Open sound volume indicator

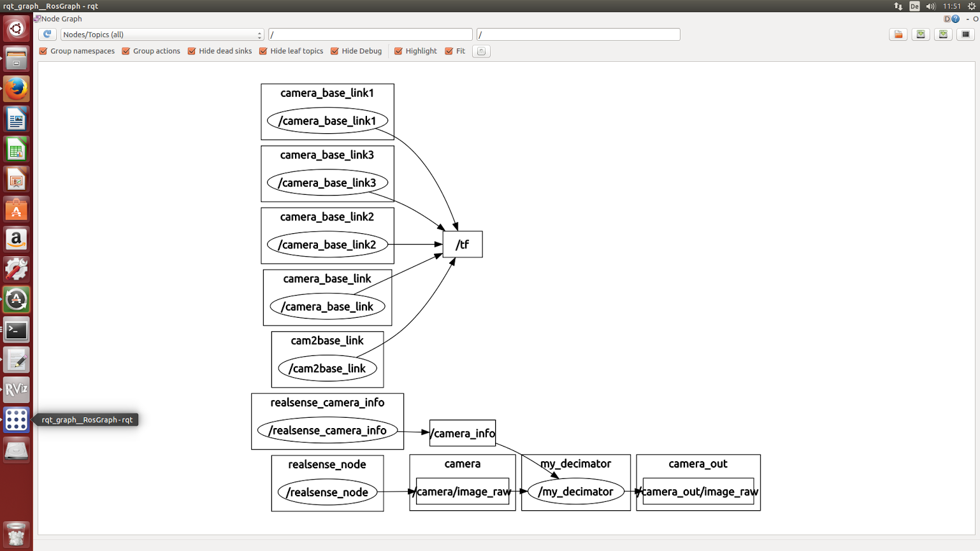tap(930, 6)
